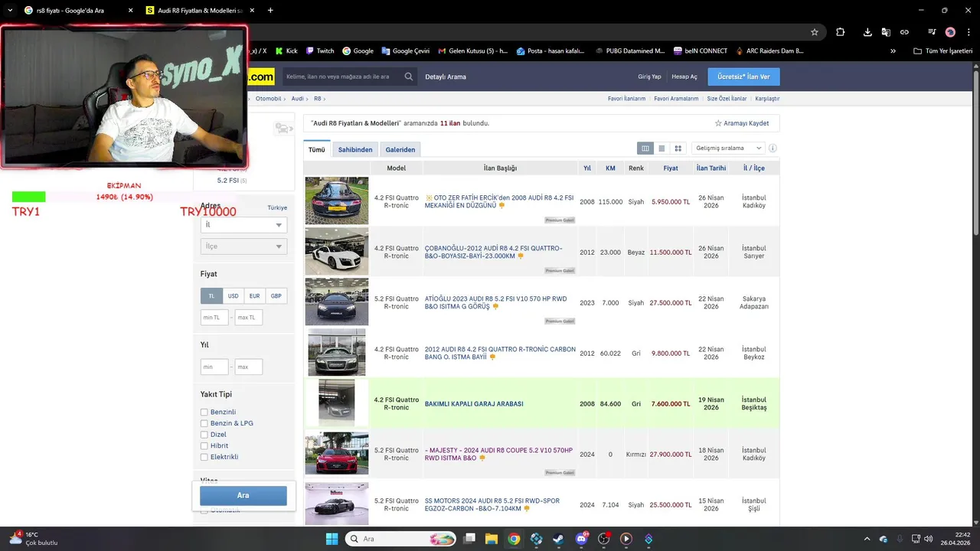Show hidden system tray icons

(867, 539)
